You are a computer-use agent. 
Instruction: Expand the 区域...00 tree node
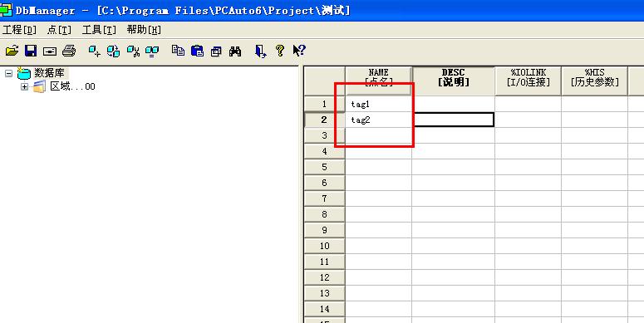(x=24, y=86)
